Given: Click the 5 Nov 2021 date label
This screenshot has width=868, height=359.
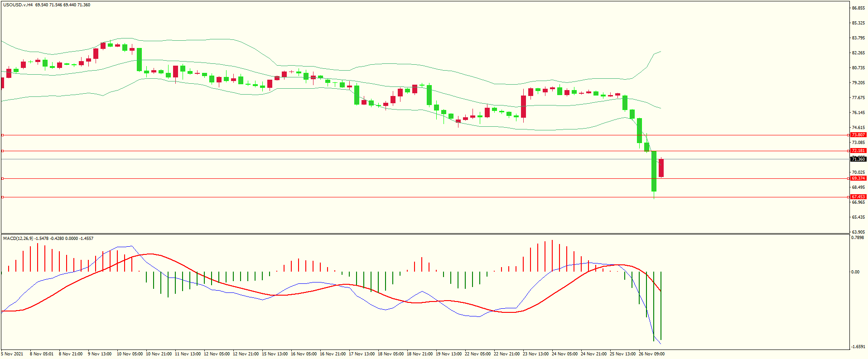Looking at the screenshot, I should pyautogui.click(x=12, y=354).
